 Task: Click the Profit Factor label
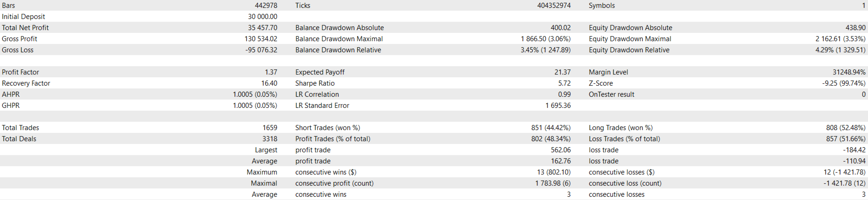coord(20,72)
